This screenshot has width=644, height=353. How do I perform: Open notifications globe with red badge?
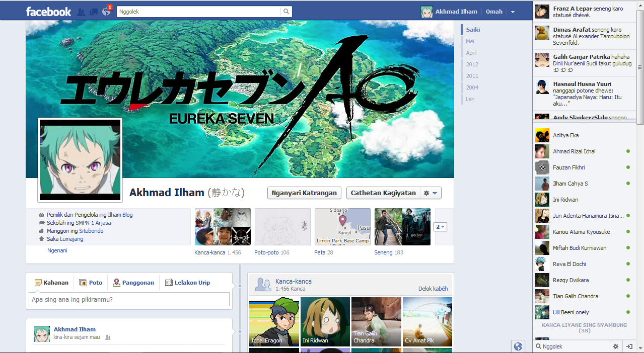tap(106, 11)
